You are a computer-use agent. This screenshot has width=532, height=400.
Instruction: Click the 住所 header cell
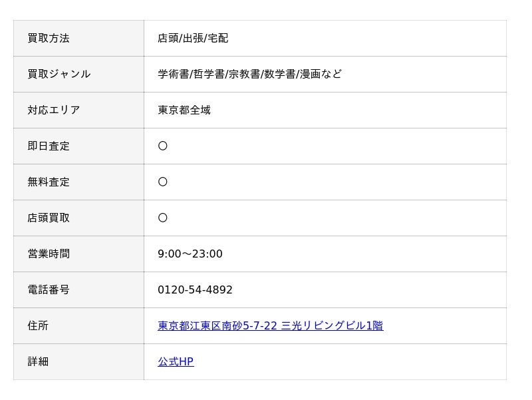click(78, 325)
